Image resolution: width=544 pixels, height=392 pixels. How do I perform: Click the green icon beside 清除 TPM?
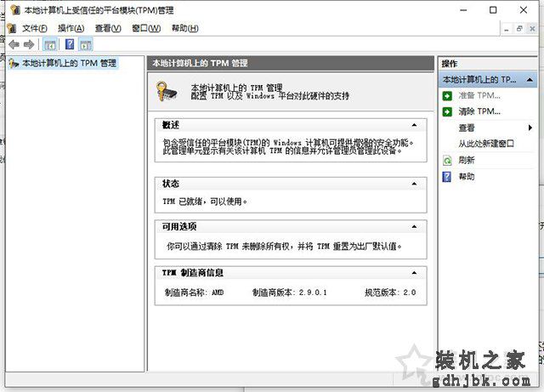point(447,111)
